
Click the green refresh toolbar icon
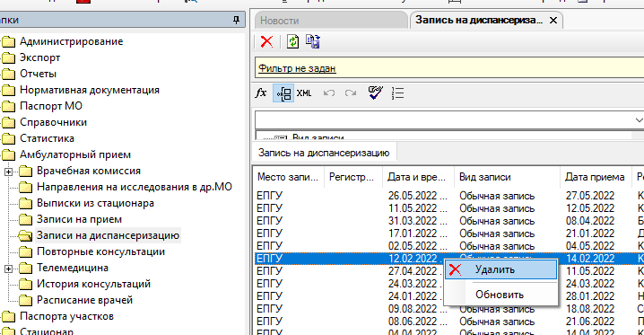pos(292,41)
